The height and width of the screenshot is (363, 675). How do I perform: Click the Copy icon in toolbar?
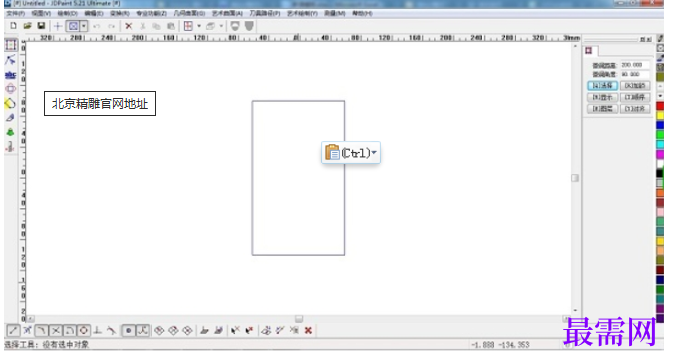coord(156,26)
